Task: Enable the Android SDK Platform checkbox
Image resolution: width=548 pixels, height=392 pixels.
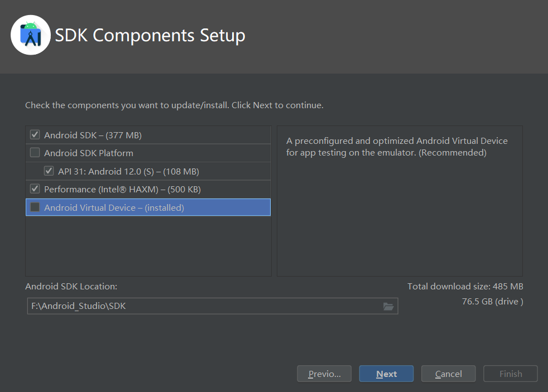Action: 35,153
